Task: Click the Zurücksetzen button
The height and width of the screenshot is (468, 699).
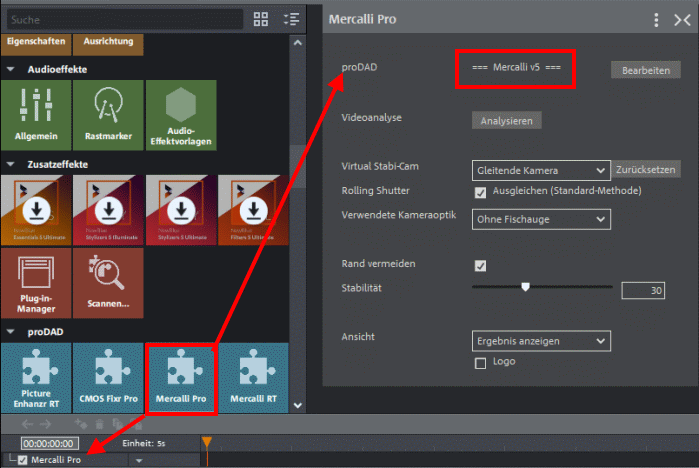Action: 646,169
